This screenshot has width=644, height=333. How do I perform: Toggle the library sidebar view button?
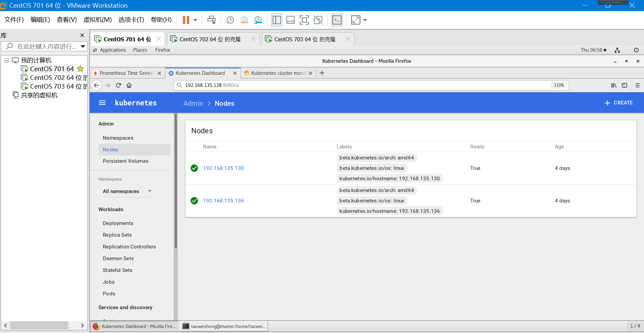click(277, 20)
